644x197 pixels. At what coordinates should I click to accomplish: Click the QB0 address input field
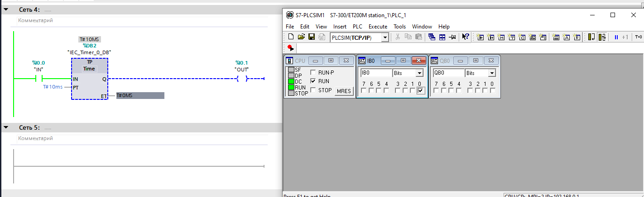(x=449, y=73)
